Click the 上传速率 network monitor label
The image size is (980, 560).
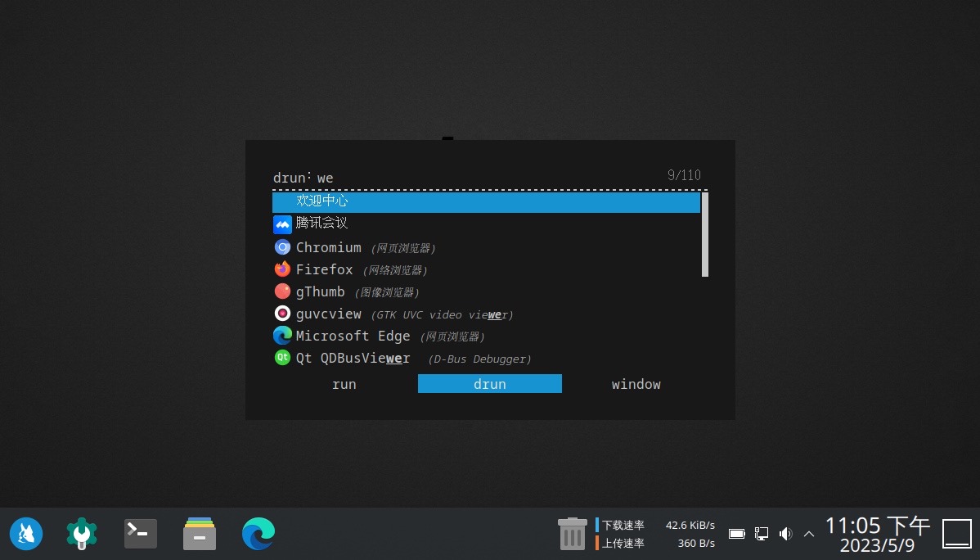point(623,543)
